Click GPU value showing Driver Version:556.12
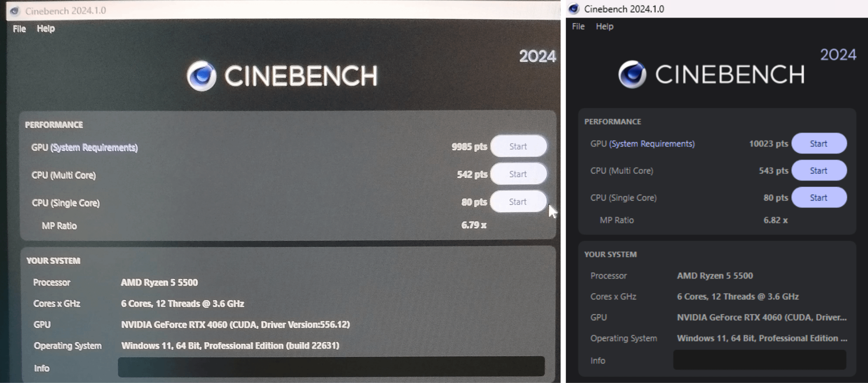Viewport: 868px width, 383px height. 236,325
